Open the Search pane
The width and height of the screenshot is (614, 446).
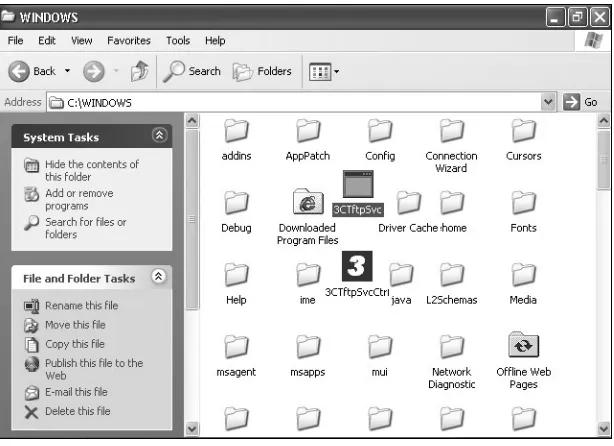pos(192,71)
